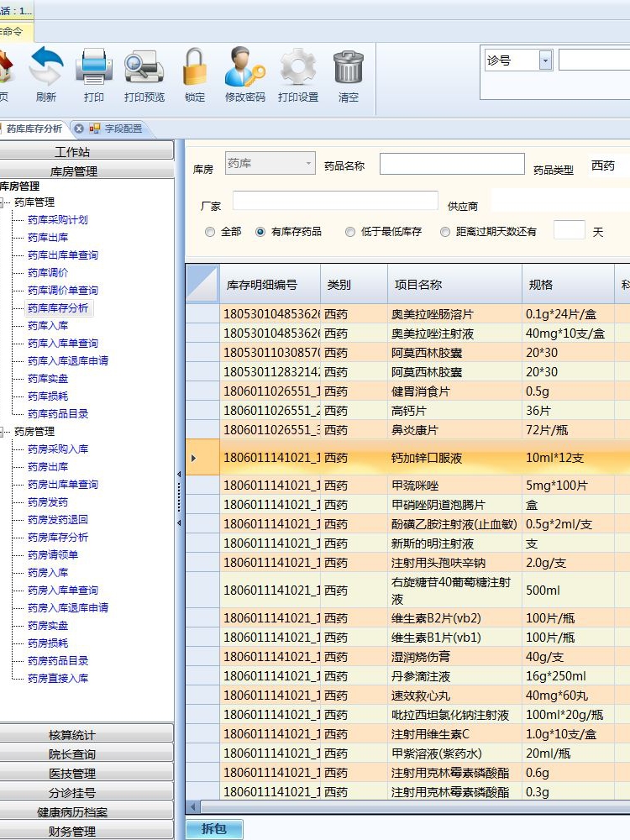
Task: Click the row indicator of 钙加锌口服液
Action: [202, 458]
